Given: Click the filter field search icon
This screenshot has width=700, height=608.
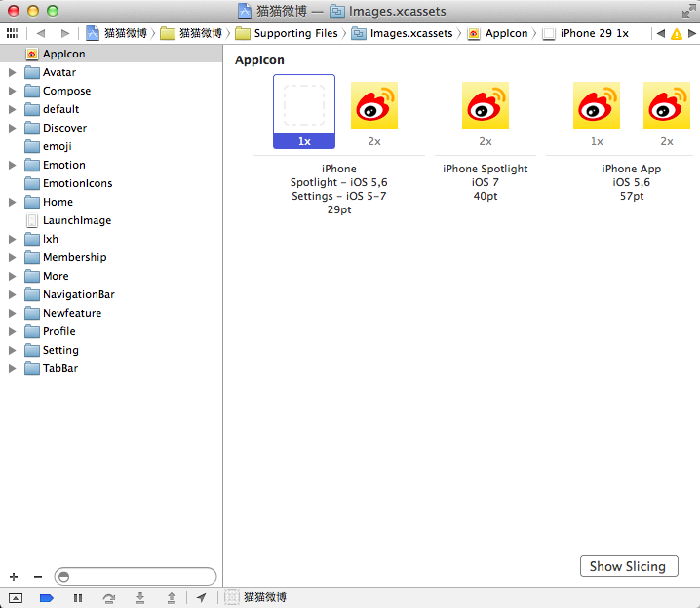Looking at the screenshot, I should tap(63, 576).
